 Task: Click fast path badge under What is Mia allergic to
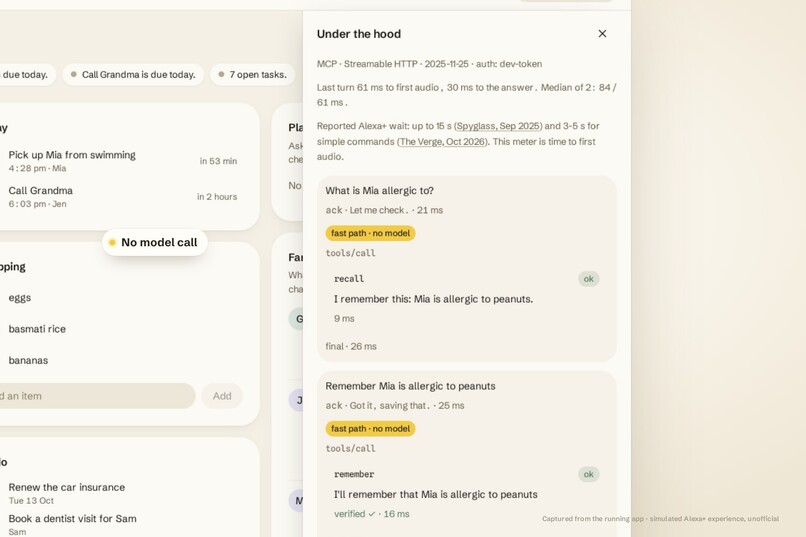point(370,233)
